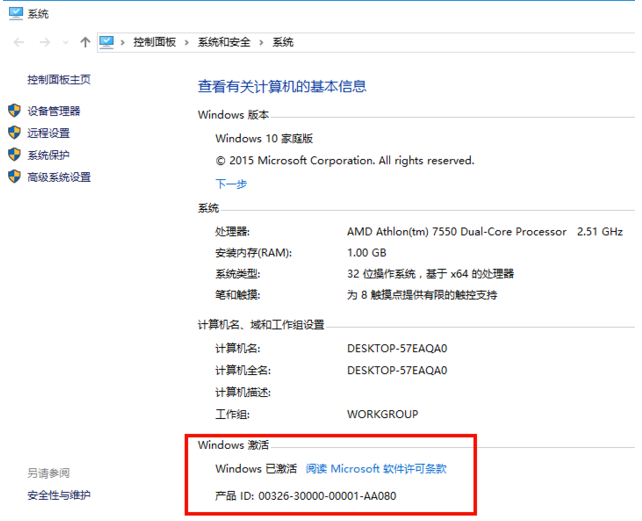Click the 下一步 link under Windows 版本

coord(231,184)
